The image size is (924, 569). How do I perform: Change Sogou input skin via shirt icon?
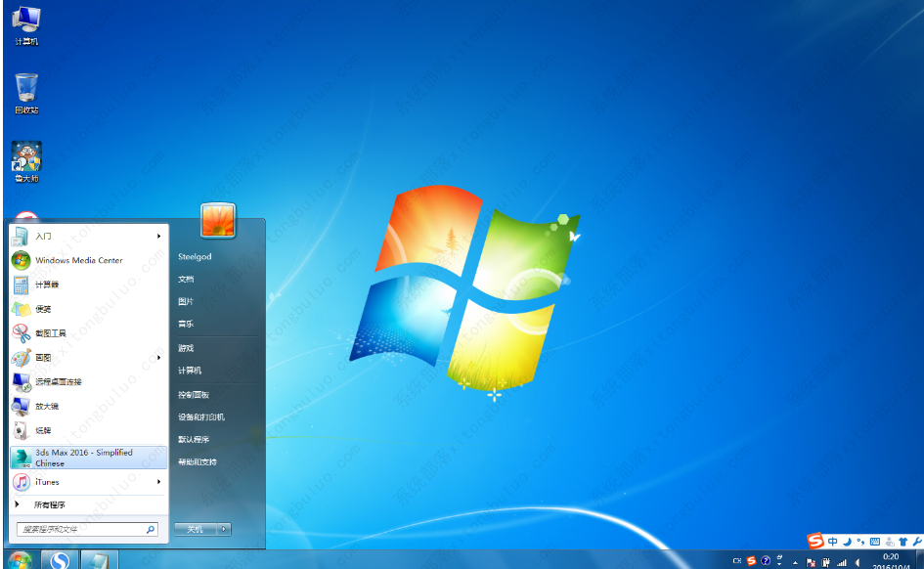903,541
